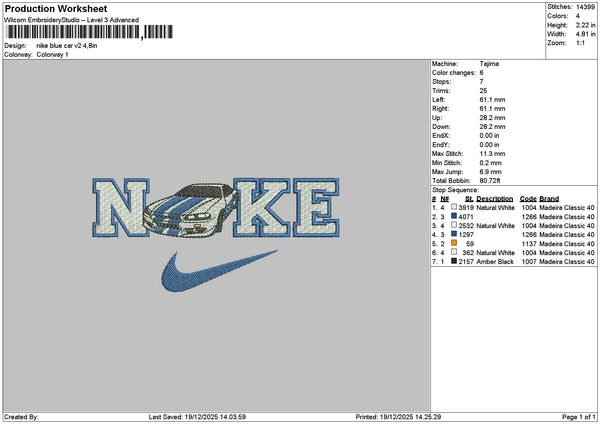Click the 'Down:' label
Screen dimensions: 600x424
pyautogui.click(x=441, y=127)
